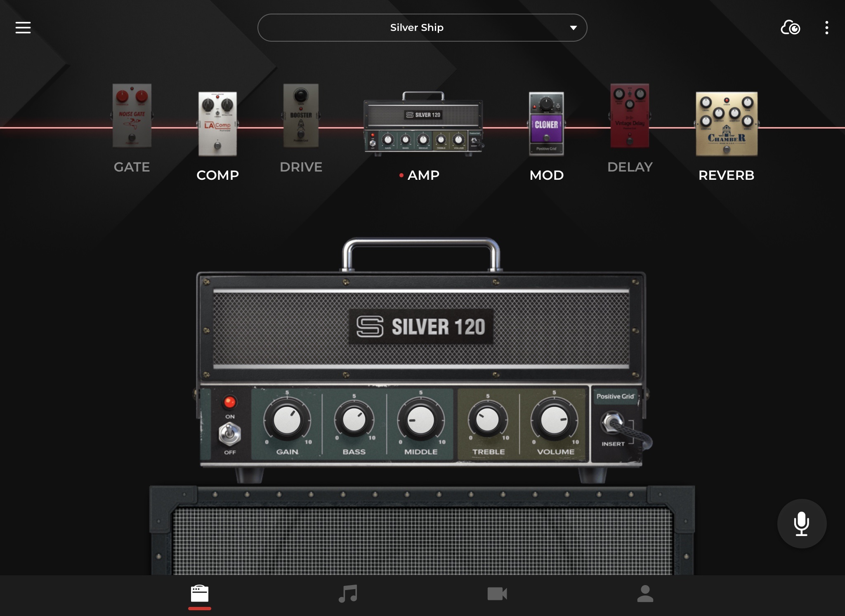Click the COMP label
Viewport: 845px width, 616px height.
(x=217, y=175)
